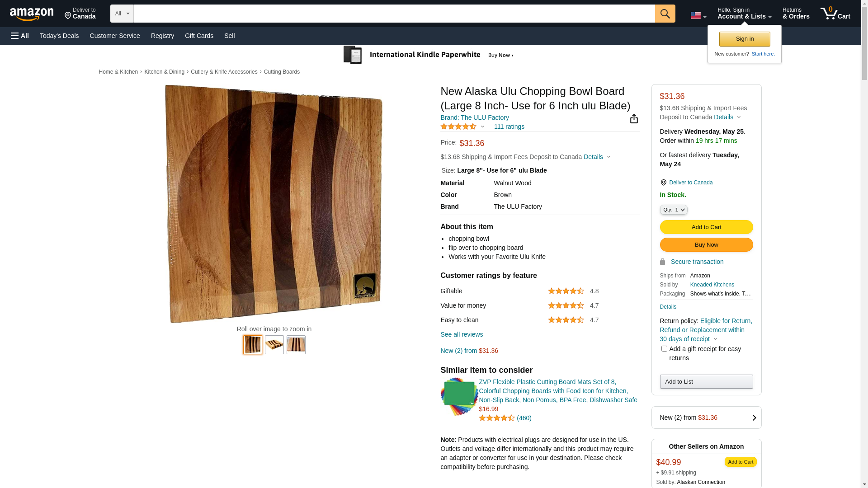
Task: Click the share icon near the title
Action: click(x=634, y=119)
